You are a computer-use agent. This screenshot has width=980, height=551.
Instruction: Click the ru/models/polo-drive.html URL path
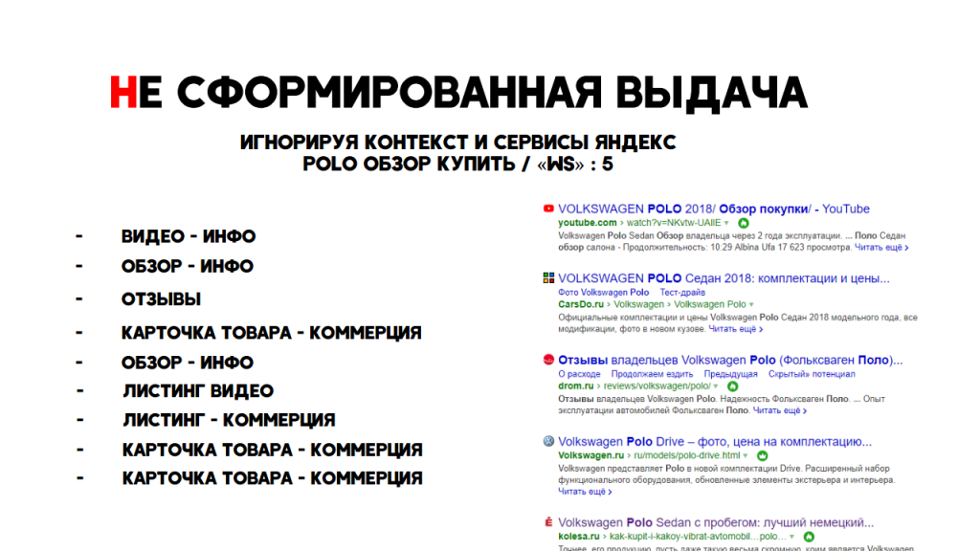coord(687,456)
